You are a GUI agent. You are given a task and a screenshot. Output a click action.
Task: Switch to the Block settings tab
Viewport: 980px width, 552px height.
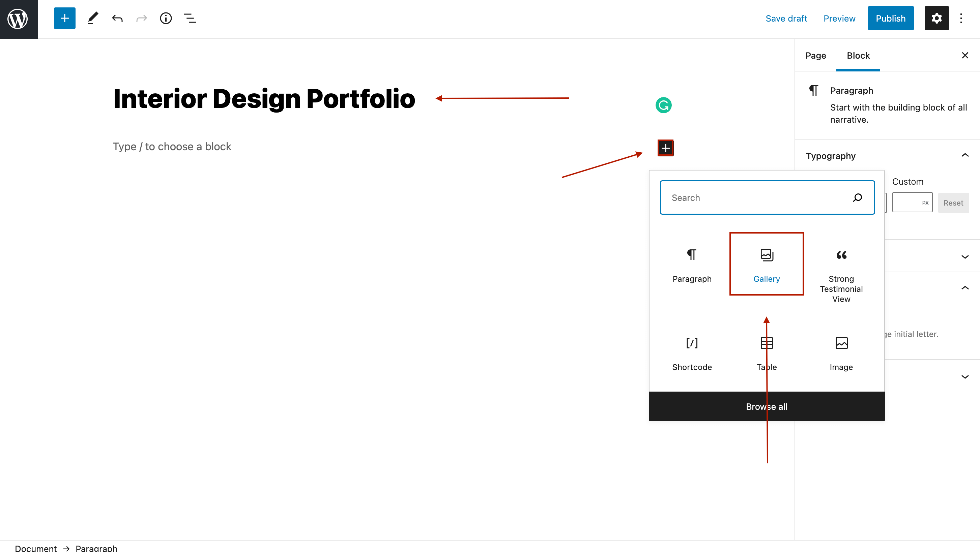858,55
